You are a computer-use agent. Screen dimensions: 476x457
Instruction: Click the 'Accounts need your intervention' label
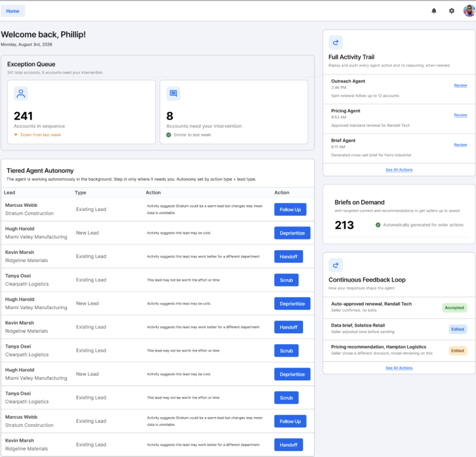(204, 126)
